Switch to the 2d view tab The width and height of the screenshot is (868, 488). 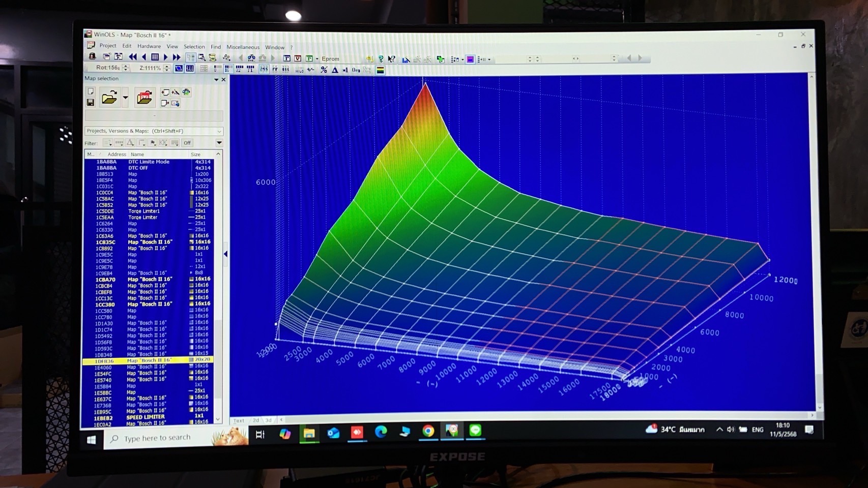point(256,420)
